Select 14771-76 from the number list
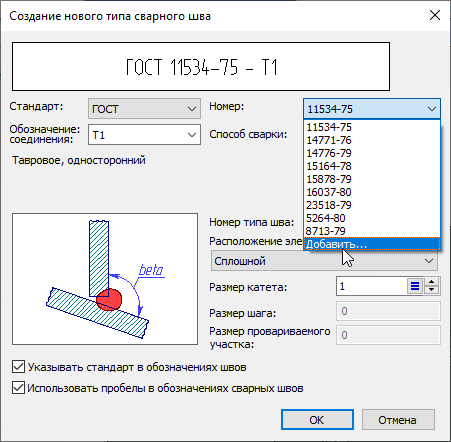The image size is (451, 442). (x=372, y=140)
